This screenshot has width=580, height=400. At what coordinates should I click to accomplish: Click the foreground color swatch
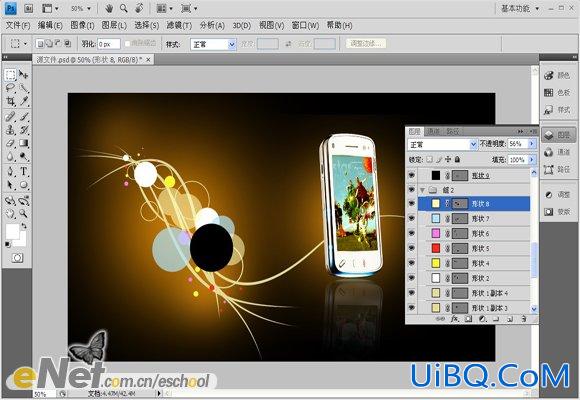coord(12,231)
